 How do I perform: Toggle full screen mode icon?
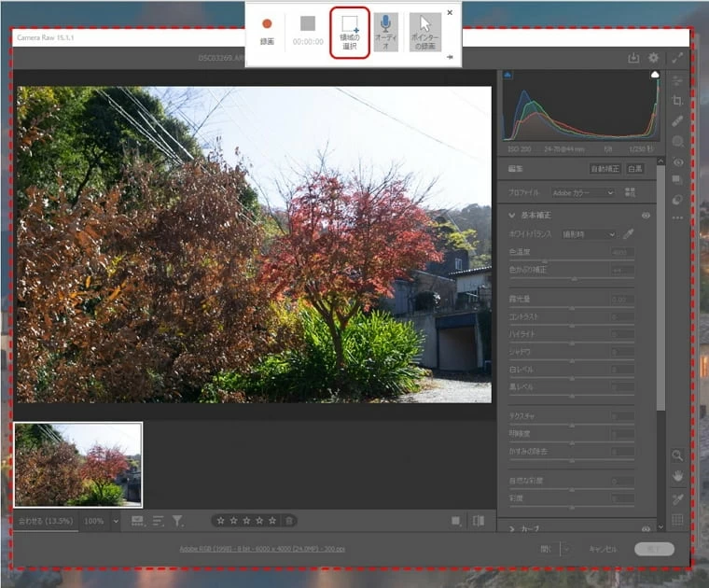677,58
